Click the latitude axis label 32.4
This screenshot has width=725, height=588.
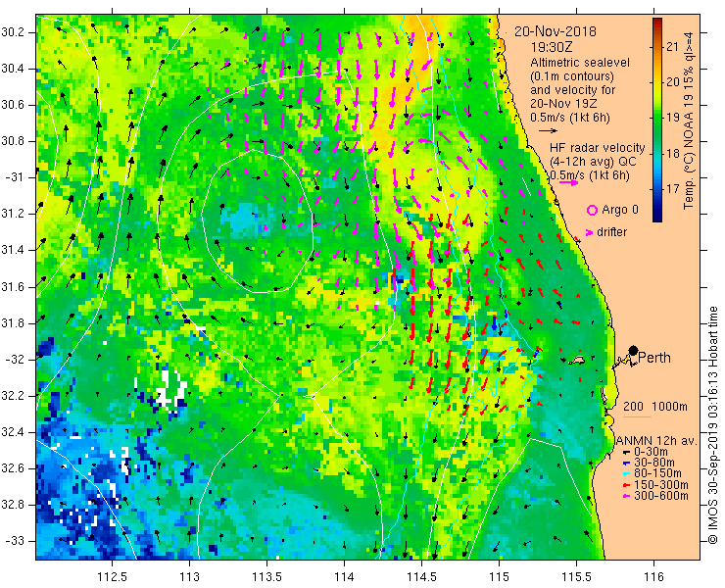(11, 432)
